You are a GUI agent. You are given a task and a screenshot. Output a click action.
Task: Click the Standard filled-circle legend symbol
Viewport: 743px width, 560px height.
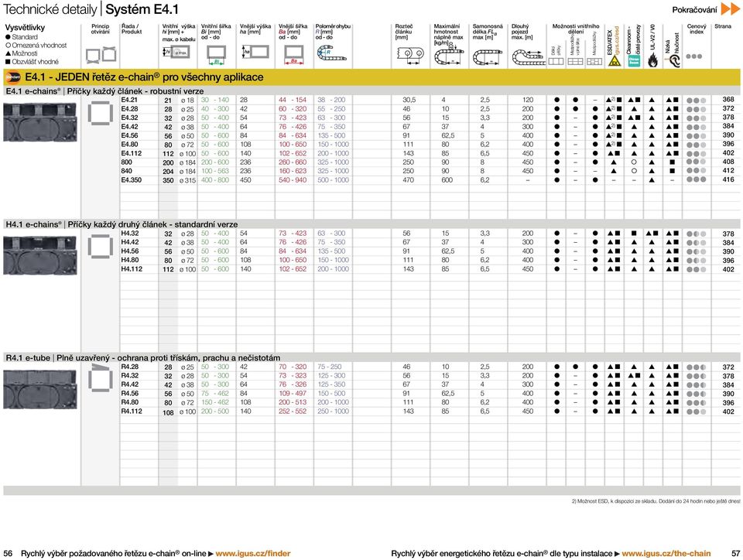(x=8, y=37)
